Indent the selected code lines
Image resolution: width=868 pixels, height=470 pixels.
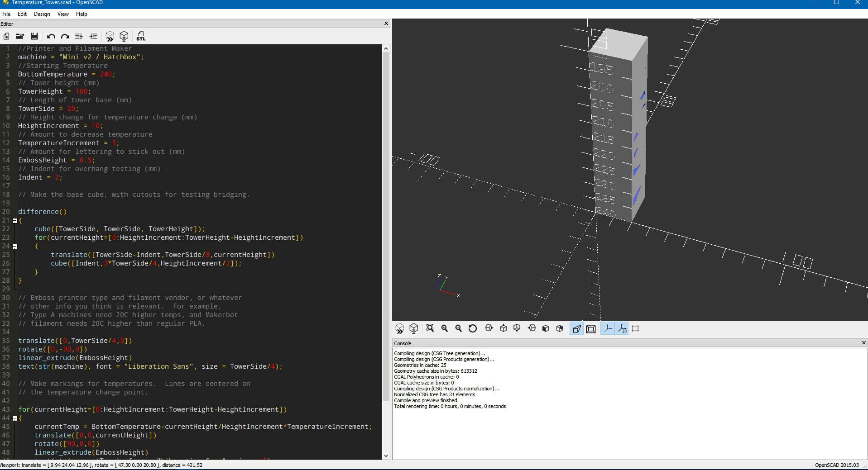(x=93, y=36)
